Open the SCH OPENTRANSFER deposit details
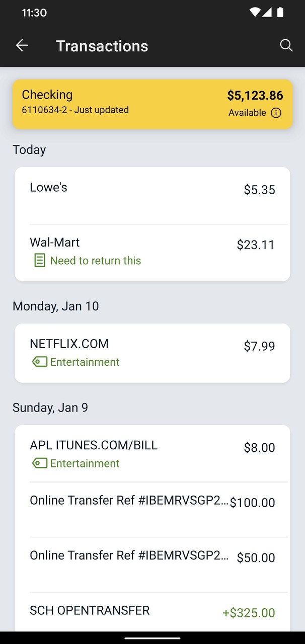Screen dimensions: 305x644 click(152, 611)
